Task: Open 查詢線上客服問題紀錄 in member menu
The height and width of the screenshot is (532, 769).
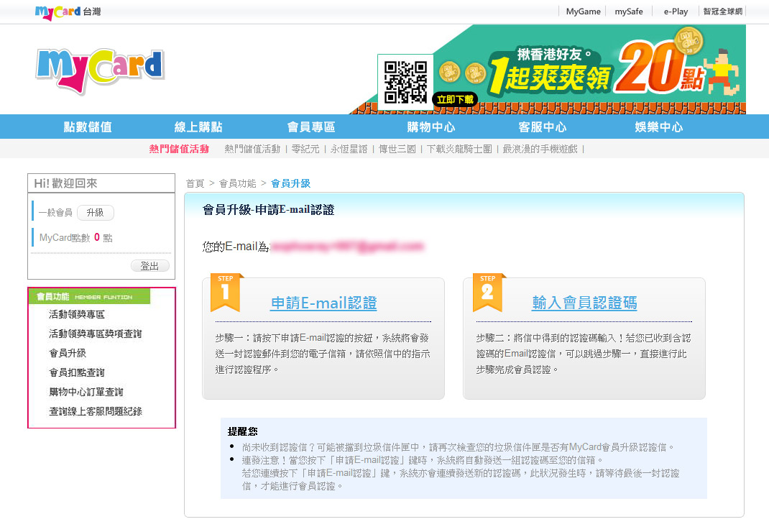Action: pyautogui.click(x=95, y=411)
